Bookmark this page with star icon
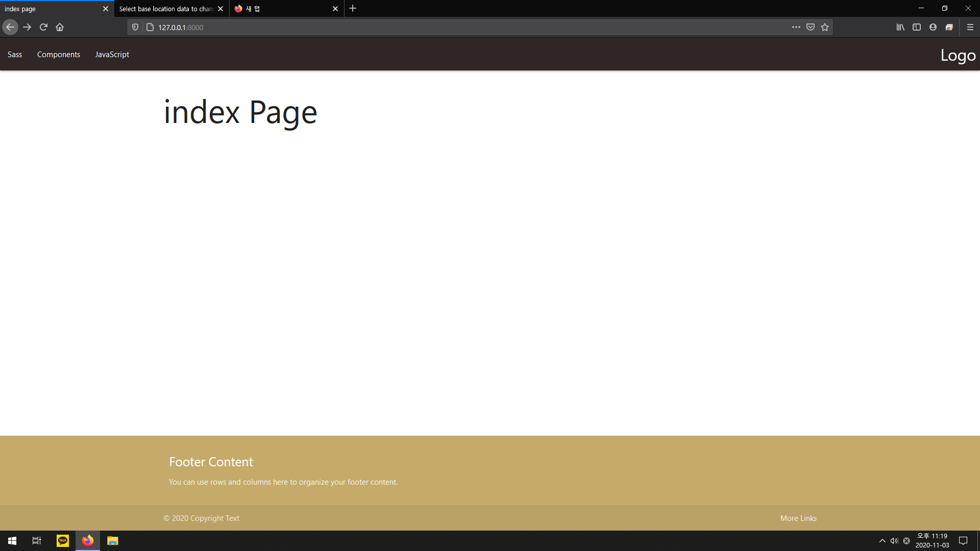Viewport: 980px width, 551px height. point(825,27)
